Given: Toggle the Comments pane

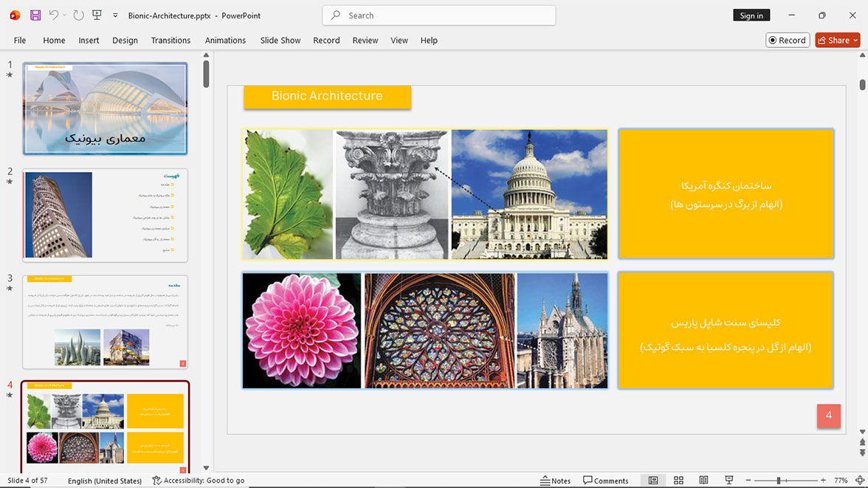Looking at the screenshot, I should (605, 480).
